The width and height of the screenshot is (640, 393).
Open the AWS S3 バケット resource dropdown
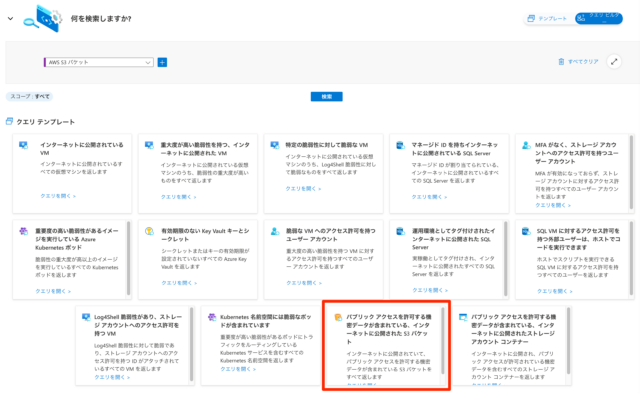pyautogui.click(x=99, y=62)
